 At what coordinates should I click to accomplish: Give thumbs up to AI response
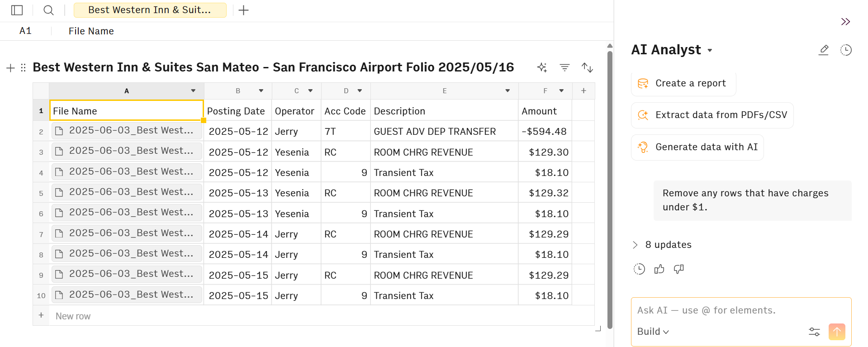pyautogui.click(x=659, y=269)
